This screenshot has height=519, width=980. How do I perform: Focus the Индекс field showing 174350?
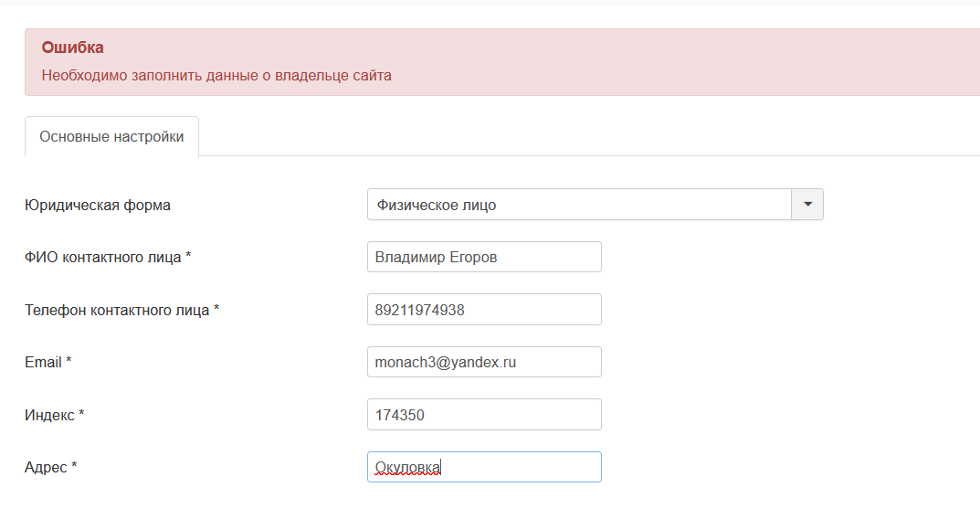(x=483, y=415)
